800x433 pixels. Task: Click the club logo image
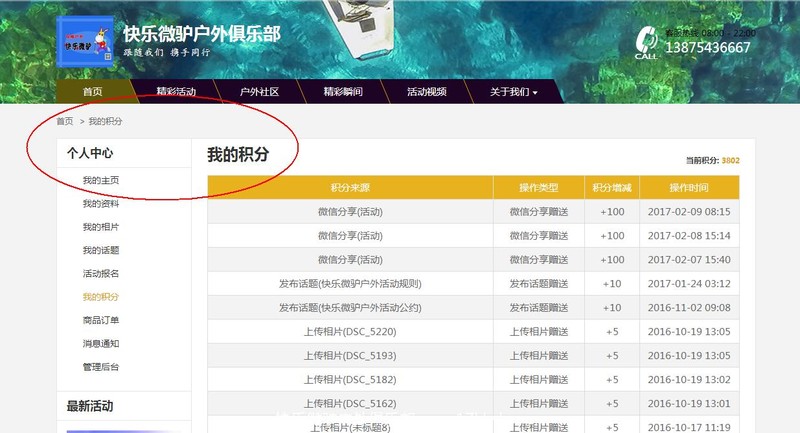coord(85,41)
